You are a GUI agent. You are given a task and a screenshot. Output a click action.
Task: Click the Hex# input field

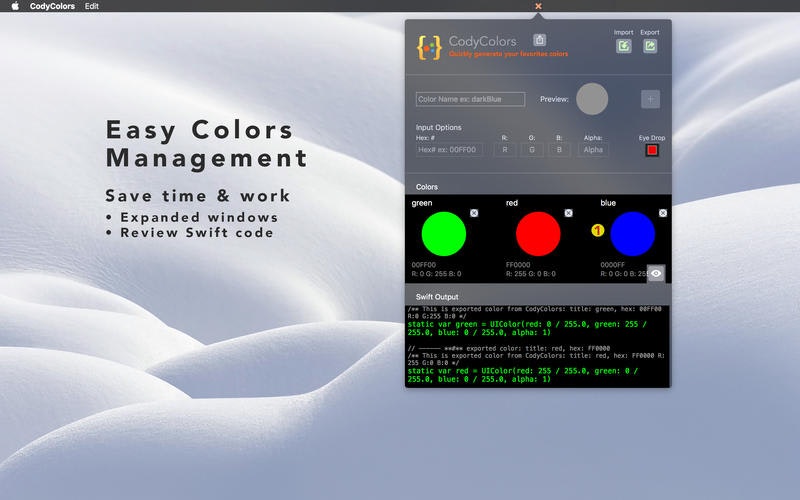coord(449,149)
